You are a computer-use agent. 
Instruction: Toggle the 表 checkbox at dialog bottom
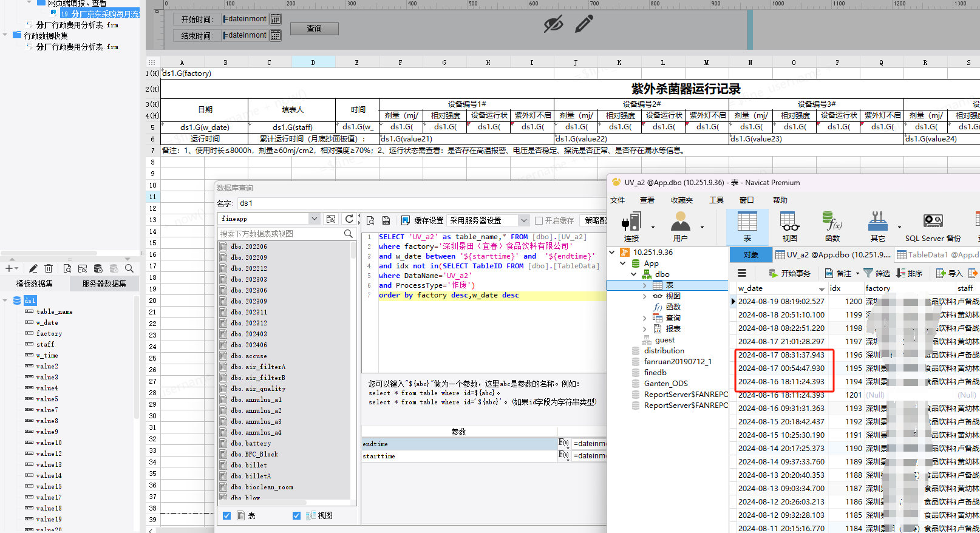(226, 515)
